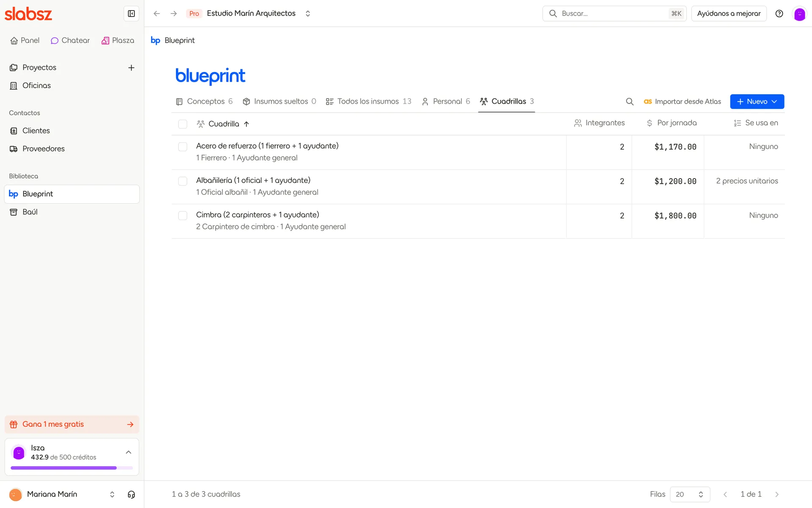Sort by the Cuadrilla column
This screenshot has width=812, height=508.
pyautogui.click(x=223, y=124)
